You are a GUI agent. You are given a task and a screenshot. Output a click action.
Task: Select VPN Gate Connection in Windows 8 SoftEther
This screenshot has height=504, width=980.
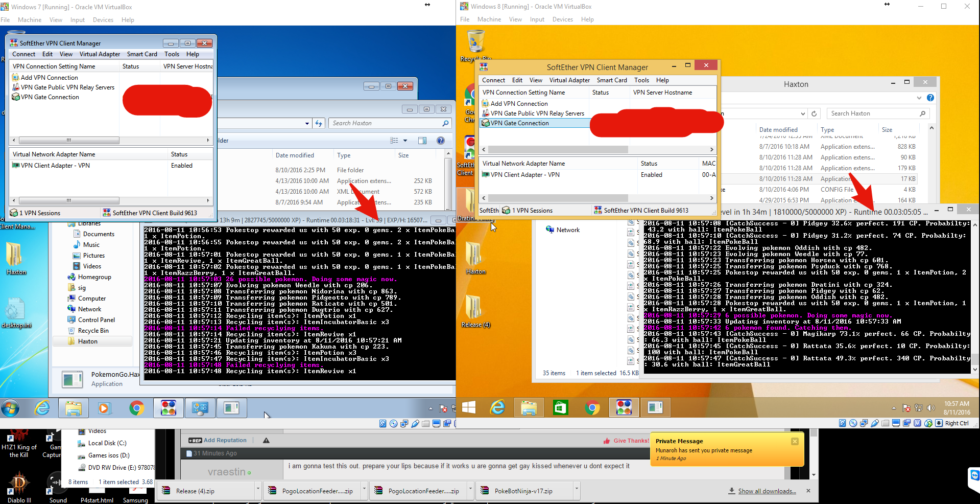pyautogui.click(x=520, y=123)
